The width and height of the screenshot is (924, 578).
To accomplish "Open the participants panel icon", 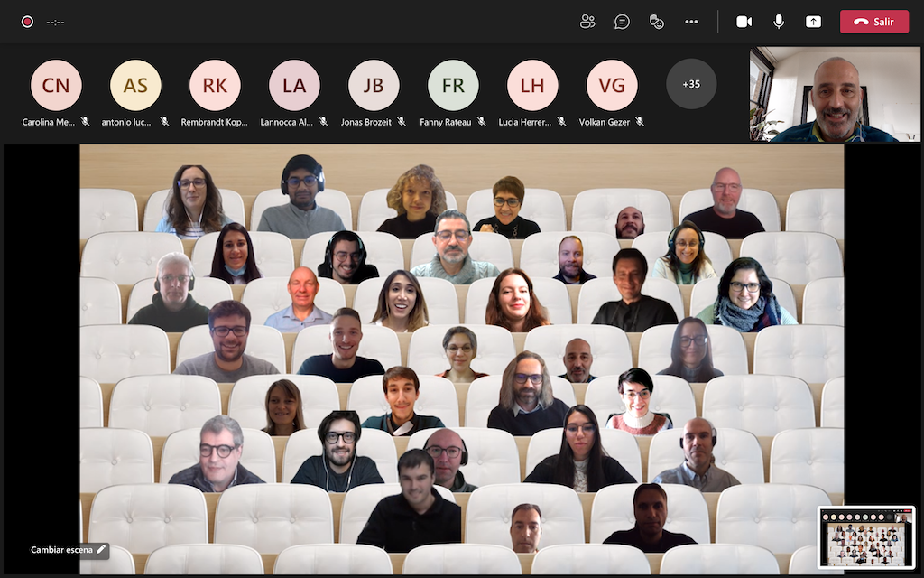I will pyautogui.click(x=587, y=22).
